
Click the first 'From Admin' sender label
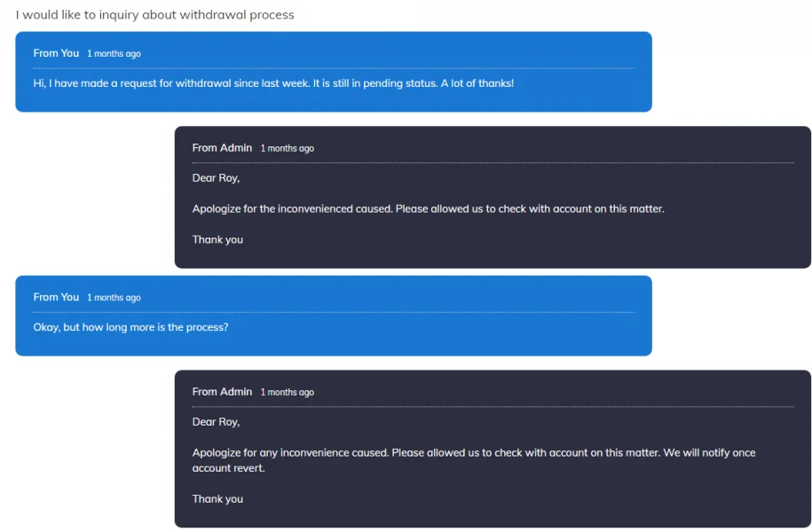point(222,147)
